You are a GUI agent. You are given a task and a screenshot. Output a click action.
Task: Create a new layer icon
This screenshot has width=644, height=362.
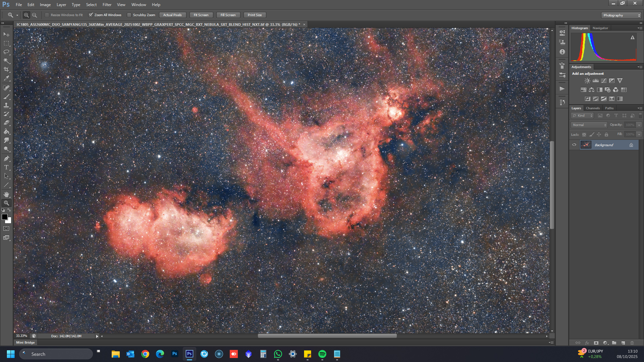click(623, 343)
